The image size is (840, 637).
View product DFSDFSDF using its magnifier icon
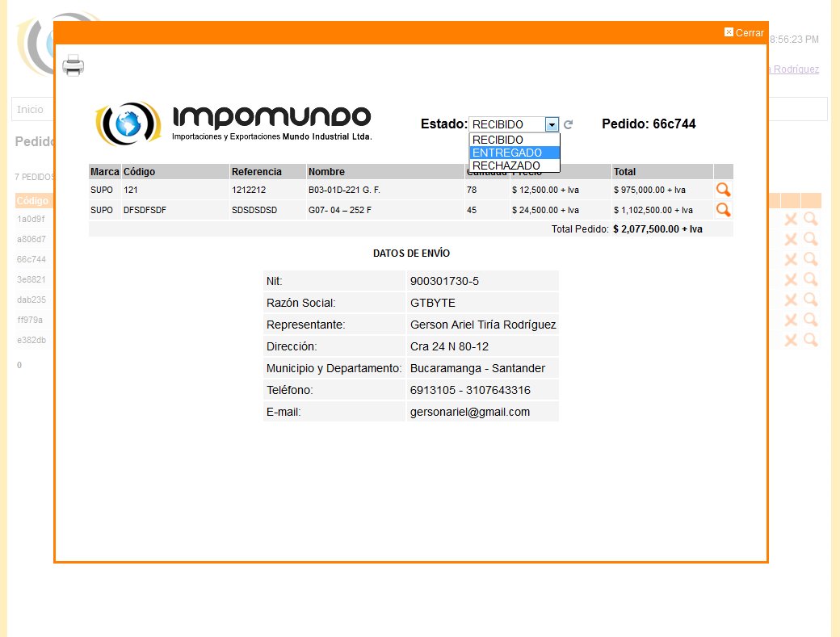point(723,210)
